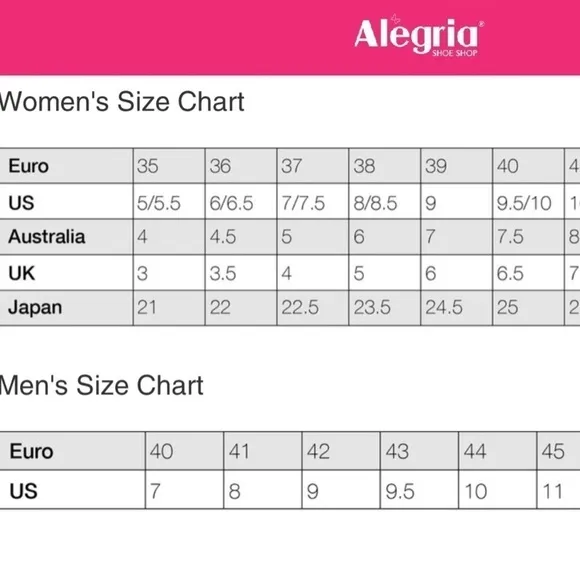
Task: Select Japan size 23.5 cell
Action: click(385, 308)
